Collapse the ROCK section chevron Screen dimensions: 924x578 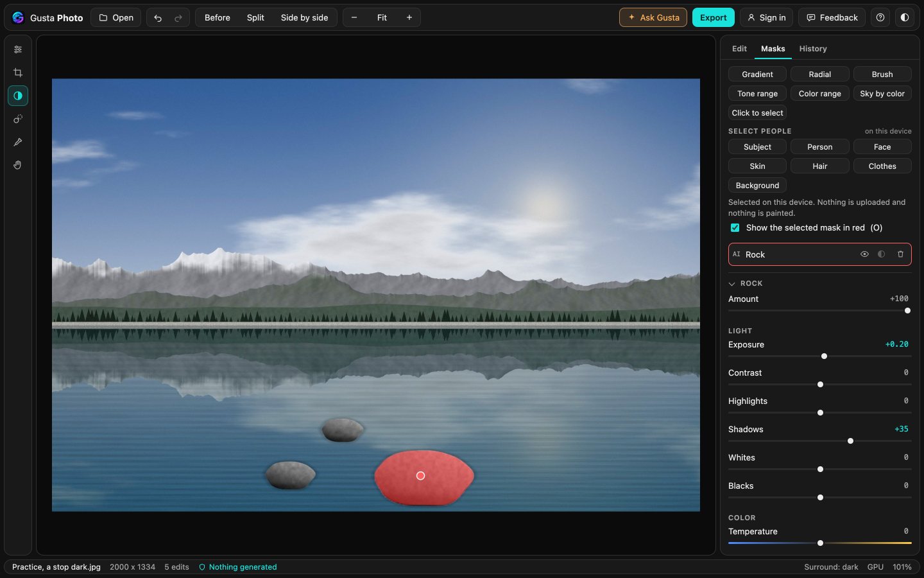732,284
